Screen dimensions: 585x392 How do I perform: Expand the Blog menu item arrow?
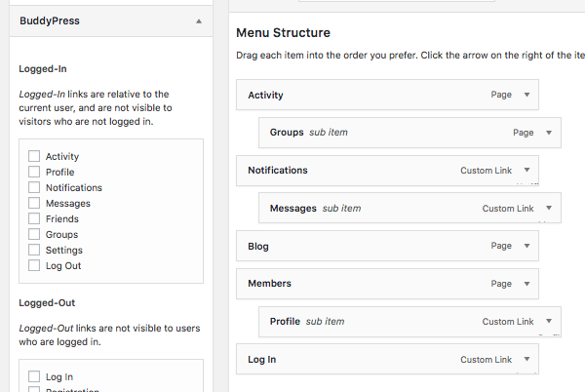tap(527, 246)
